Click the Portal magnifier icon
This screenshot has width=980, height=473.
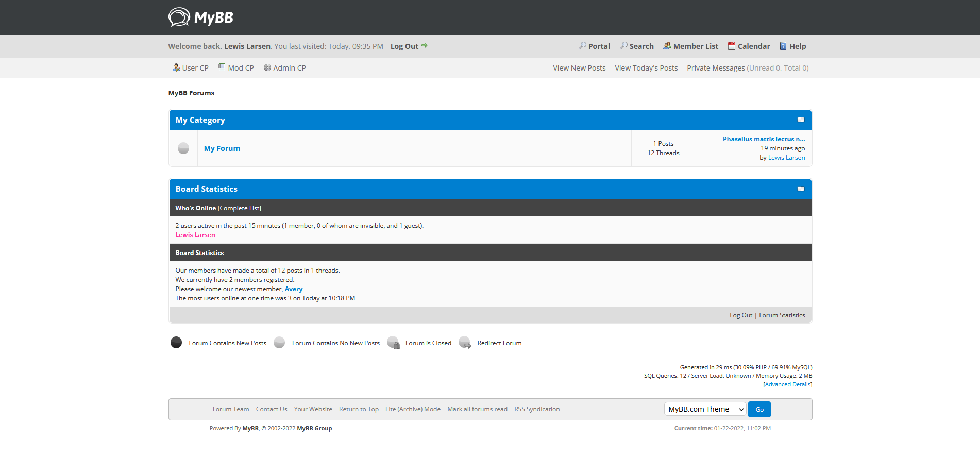pos(582,46)
